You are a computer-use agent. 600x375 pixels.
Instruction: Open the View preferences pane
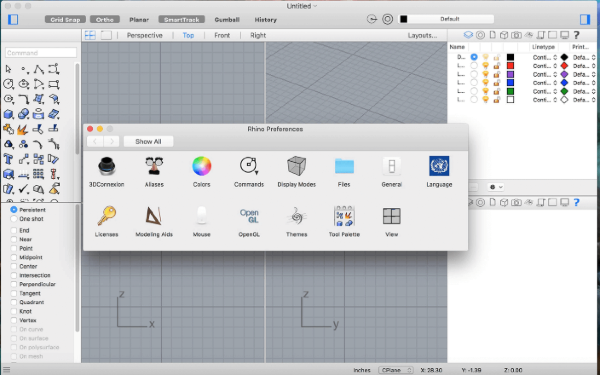coord(391,222)
